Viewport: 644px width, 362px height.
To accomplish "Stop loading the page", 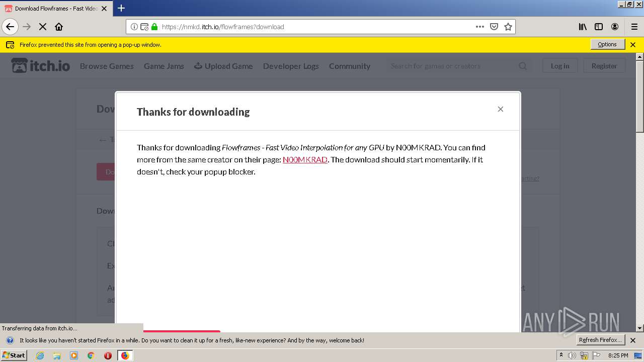I will pos(43,27).
